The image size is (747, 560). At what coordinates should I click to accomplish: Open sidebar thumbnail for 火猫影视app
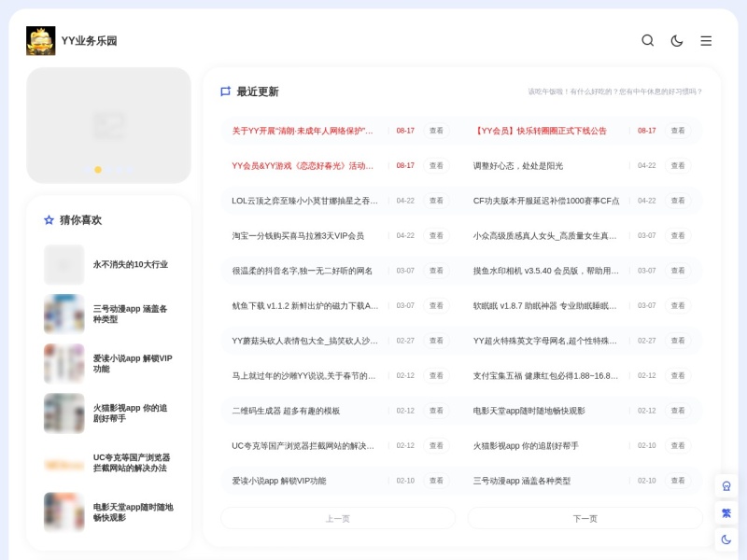coord(63,413)
